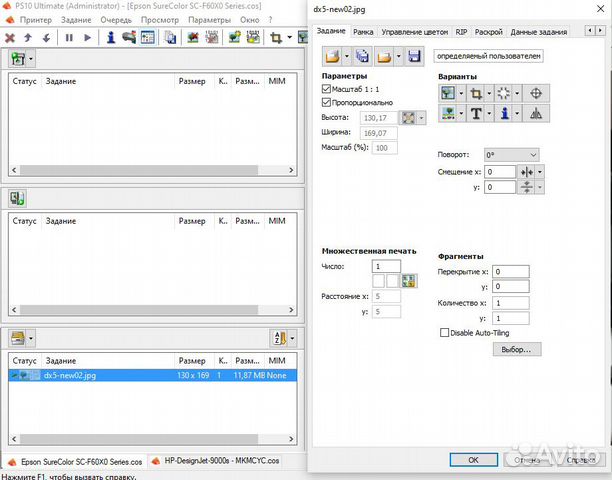This screenshot has height=480, width=612.
Task: Click the text T tool in Варианты
Action: tap(477, 114)
